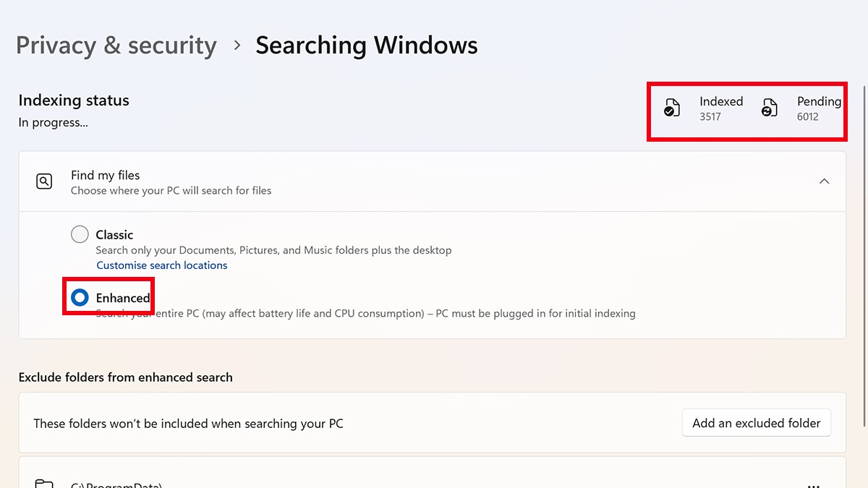Click the Indexing status heading
Viewport: 868px width, 488px height.
(x=74, y=100)
